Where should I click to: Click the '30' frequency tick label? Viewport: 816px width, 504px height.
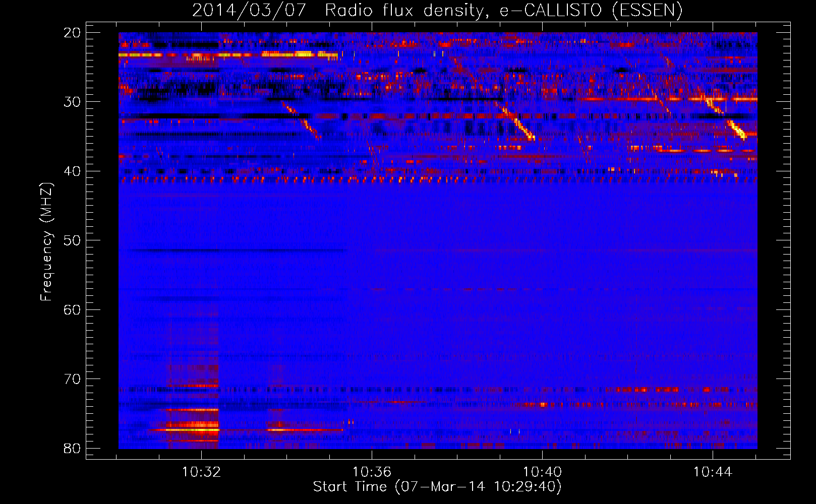(72, 102)
